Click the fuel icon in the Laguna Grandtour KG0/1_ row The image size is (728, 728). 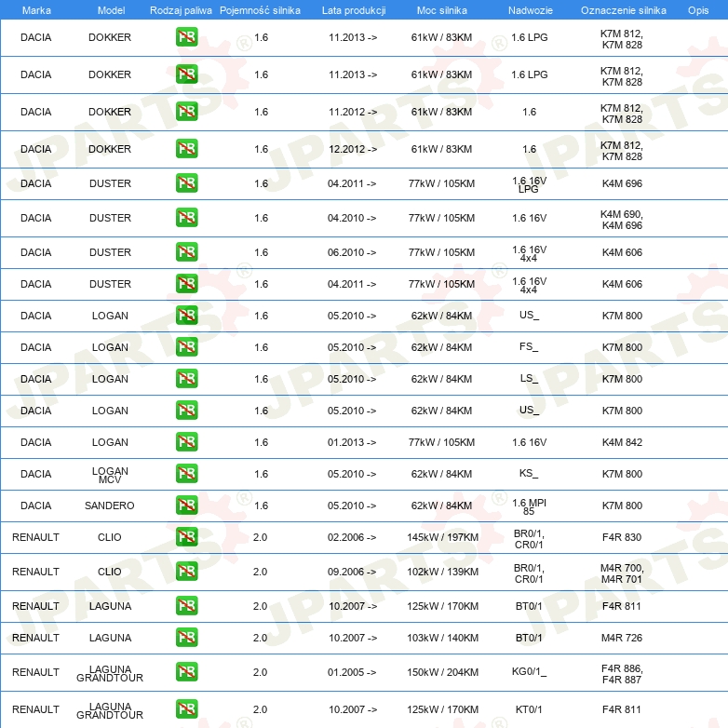point(186,672)
